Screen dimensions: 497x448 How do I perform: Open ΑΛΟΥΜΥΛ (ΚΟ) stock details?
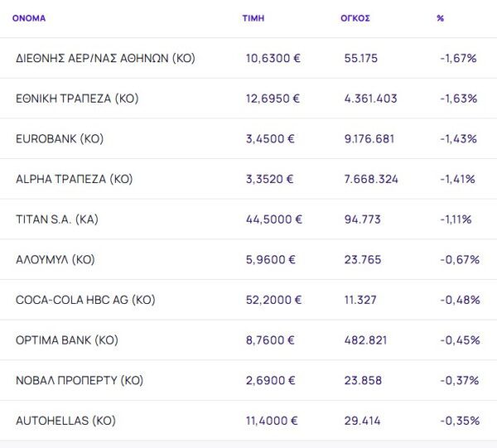click(55, 259)
